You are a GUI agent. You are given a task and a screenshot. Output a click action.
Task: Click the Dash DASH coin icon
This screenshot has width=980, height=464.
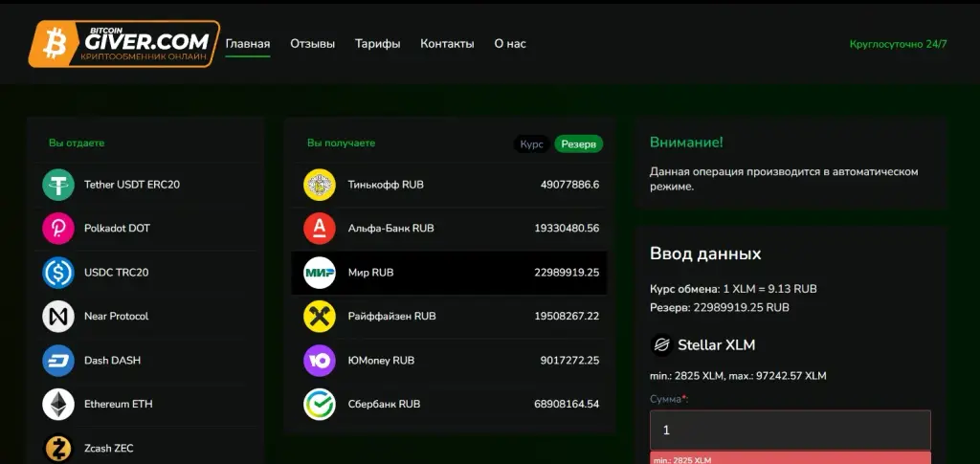[x=58, y=361]
